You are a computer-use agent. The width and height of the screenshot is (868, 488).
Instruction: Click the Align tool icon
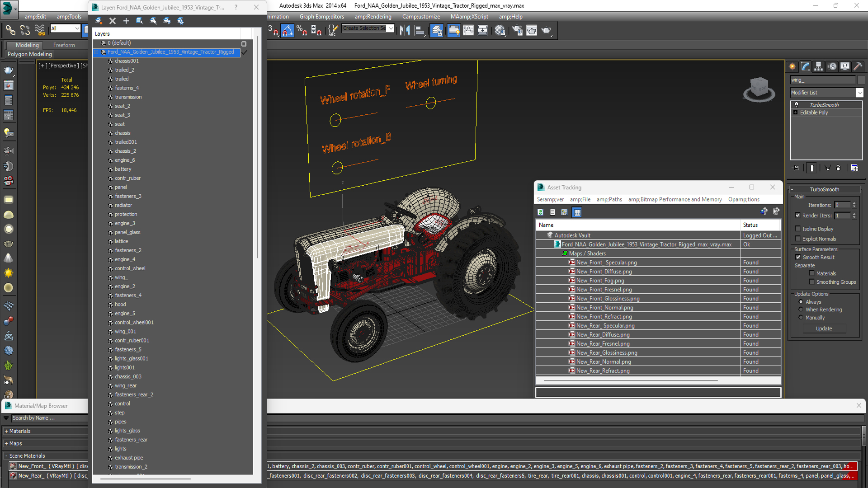(420, 30)
